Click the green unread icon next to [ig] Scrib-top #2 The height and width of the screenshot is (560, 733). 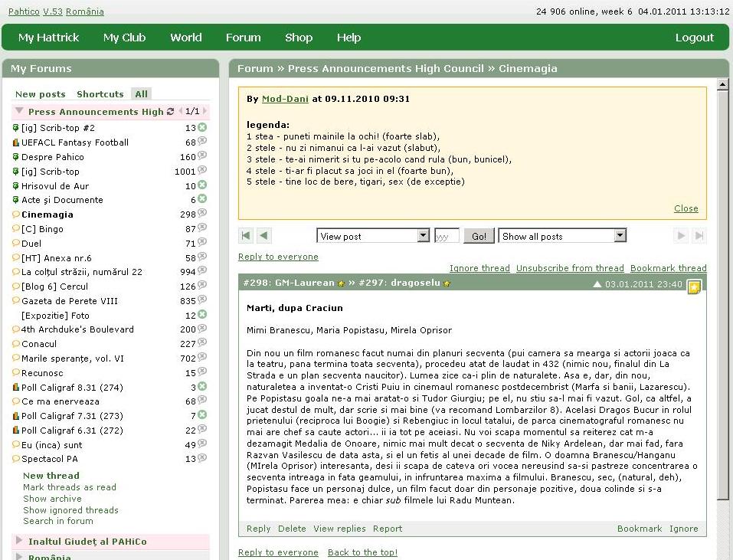pyautogui.click(x=202, y=128)
